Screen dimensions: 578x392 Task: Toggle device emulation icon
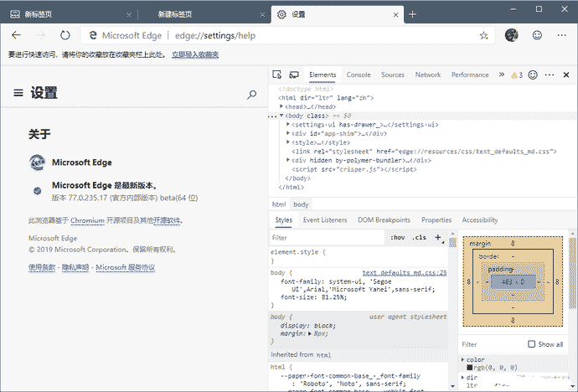294,75
